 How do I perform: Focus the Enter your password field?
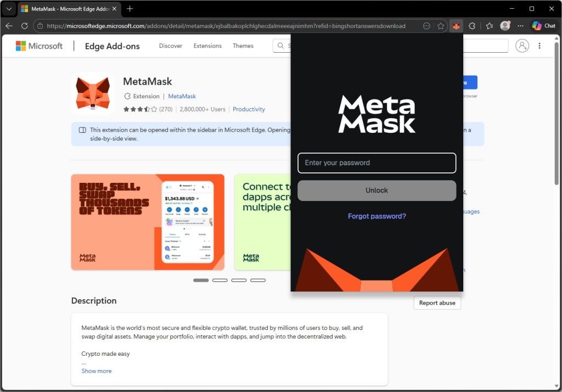coord(376,163)
